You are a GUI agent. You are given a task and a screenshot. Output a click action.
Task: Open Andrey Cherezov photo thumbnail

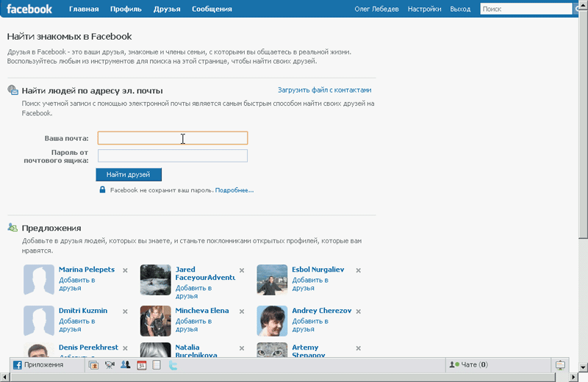pos(272,321)
